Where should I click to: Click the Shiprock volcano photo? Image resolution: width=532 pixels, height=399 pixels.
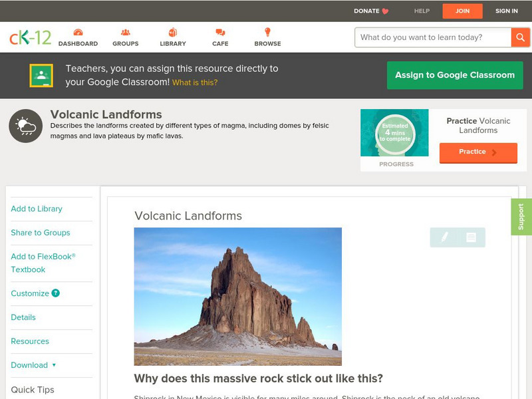pos(238,297)
